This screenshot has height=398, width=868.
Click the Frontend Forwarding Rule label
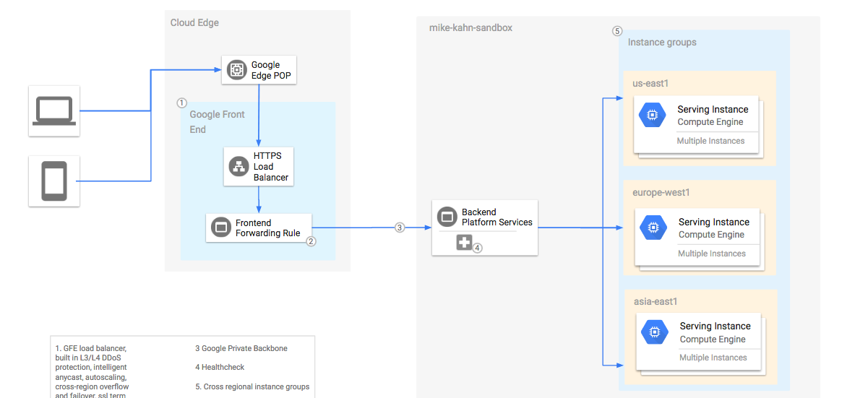point(267,228)
